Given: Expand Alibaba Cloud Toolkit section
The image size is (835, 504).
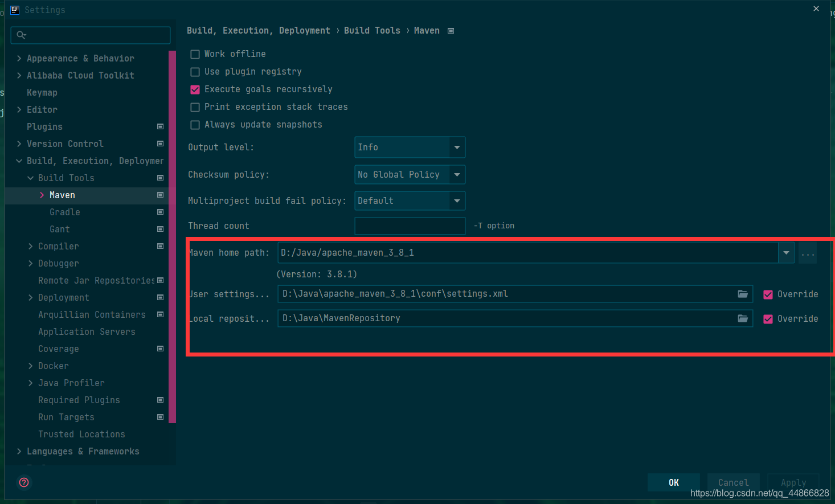Looking at the screenshot, I should point(19,75).
